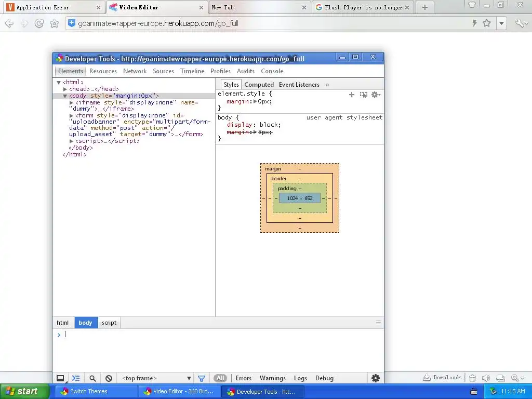
Task: Expand the head node
Action: click(x=65, y=89)
